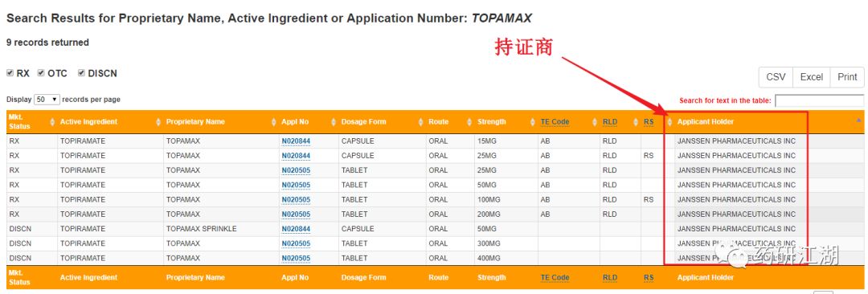
Task: Toggle the DISCN checkbox
Action: point(81,73)
